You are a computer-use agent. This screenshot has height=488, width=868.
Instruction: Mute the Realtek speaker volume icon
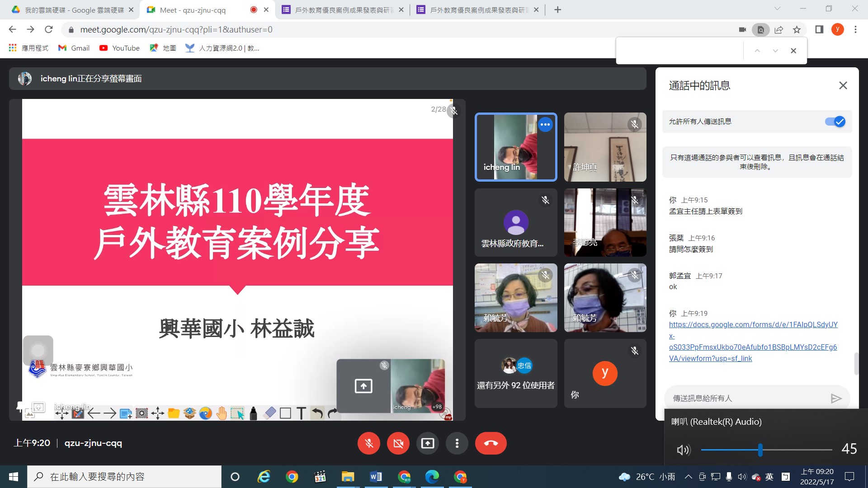tap(683, 450)
